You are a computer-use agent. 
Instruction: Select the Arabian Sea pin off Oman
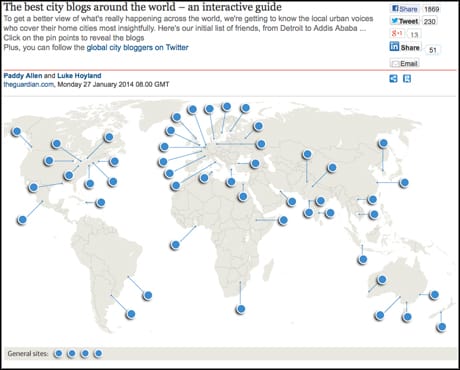point(292,202)
